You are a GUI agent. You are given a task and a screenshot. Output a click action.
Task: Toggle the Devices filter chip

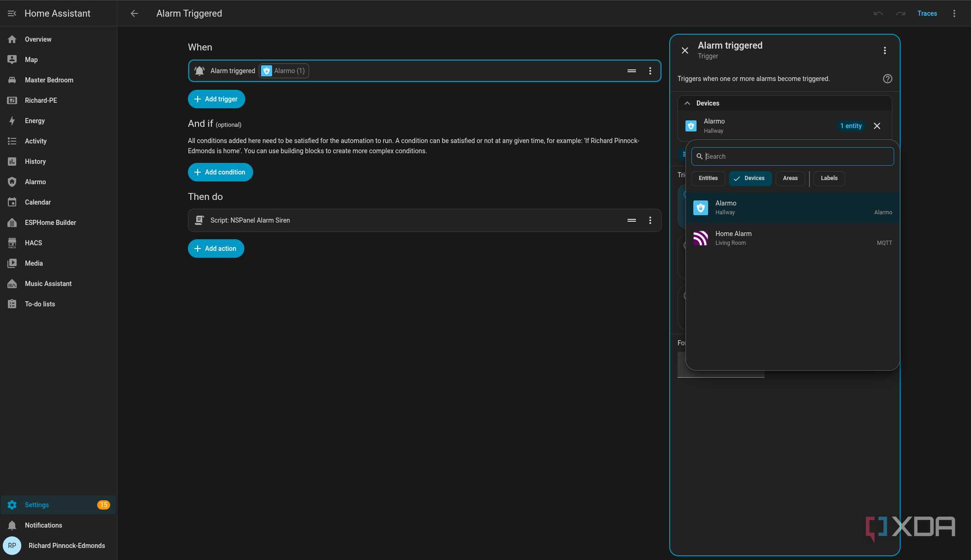click(750, 178)
